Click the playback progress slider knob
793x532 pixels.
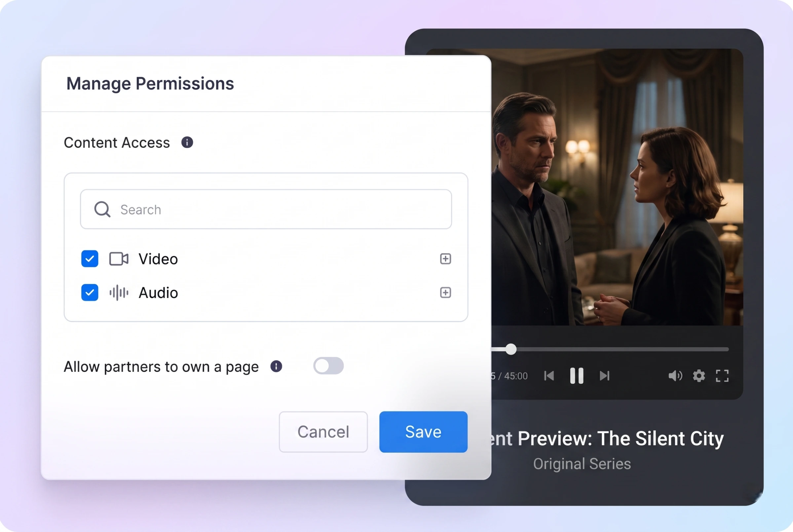[511, 349]
